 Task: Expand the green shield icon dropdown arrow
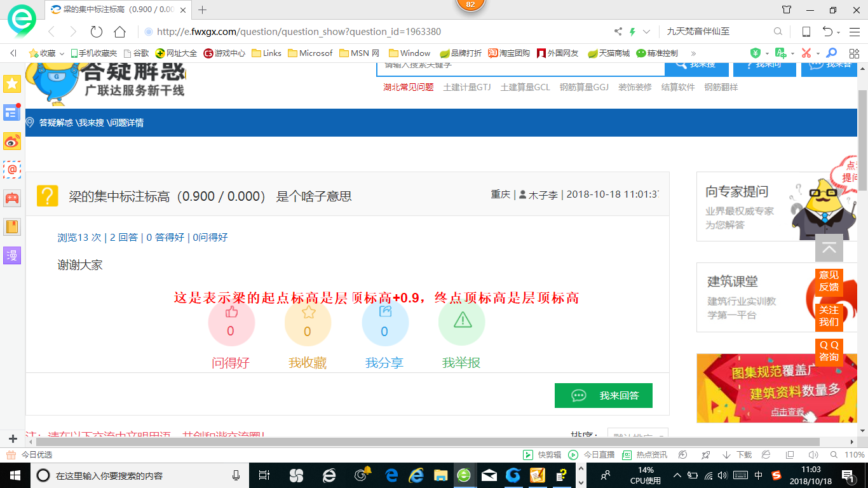767,54
